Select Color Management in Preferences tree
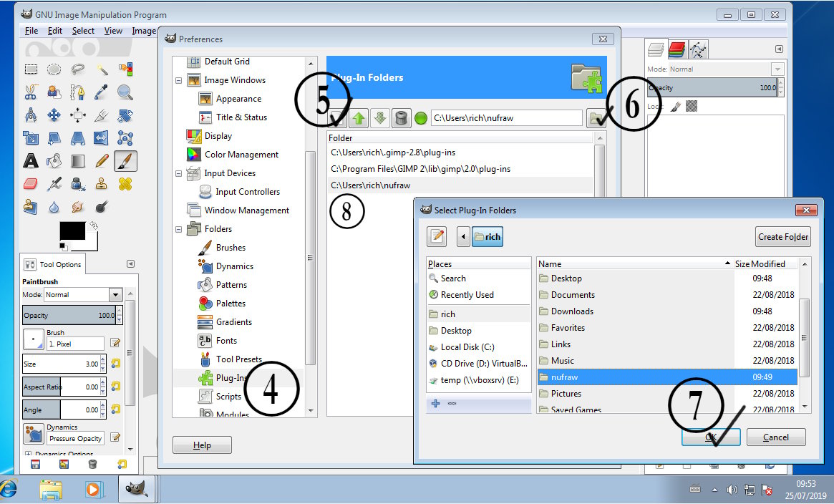 (241, 154)
